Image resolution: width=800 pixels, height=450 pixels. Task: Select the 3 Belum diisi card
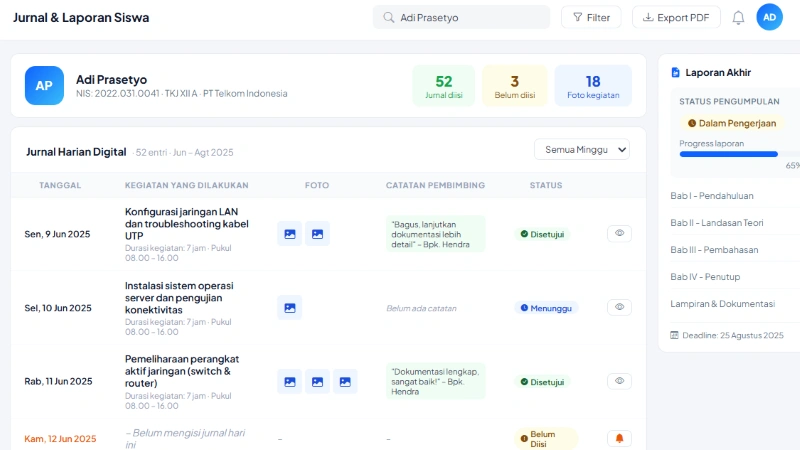pos(514,86)
